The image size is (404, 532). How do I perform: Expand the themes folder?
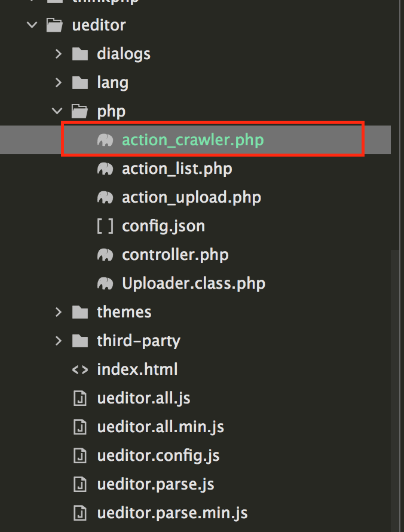tap(58, 311)
